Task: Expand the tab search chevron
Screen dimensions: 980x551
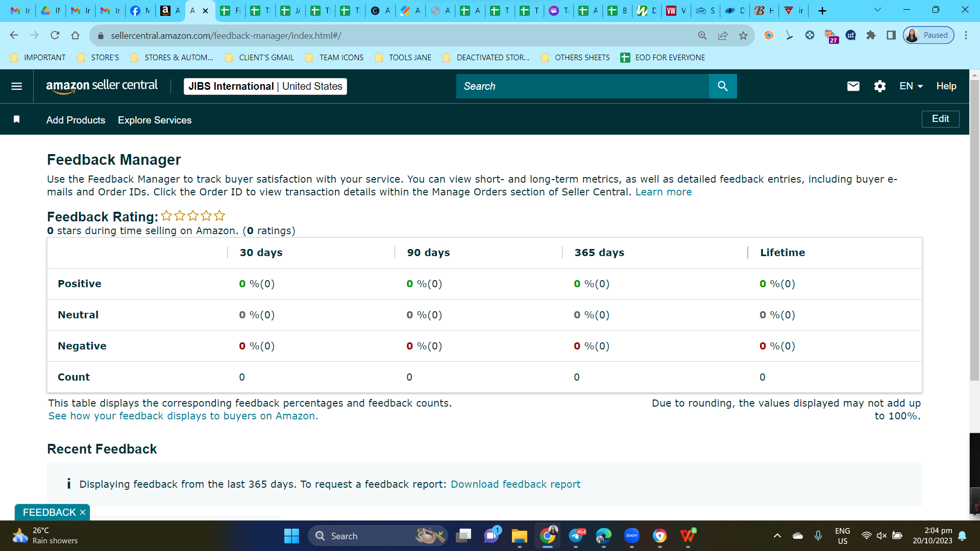Action: pos(878,10)
